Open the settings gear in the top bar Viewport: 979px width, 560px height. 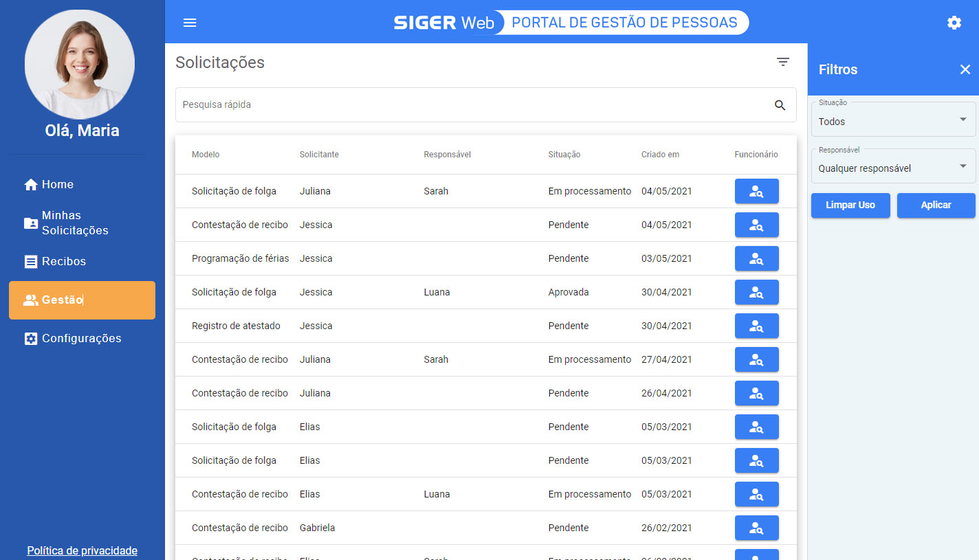954,23
